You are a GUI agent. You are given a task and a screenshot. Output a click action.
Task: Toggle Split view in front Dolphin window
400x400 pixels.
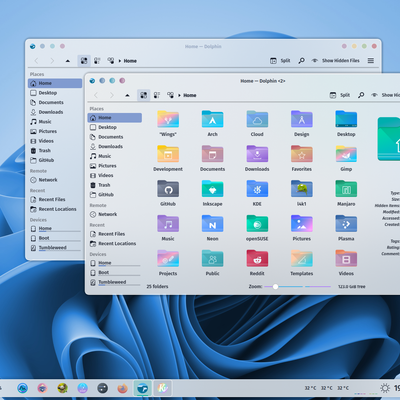click(340, 95)
